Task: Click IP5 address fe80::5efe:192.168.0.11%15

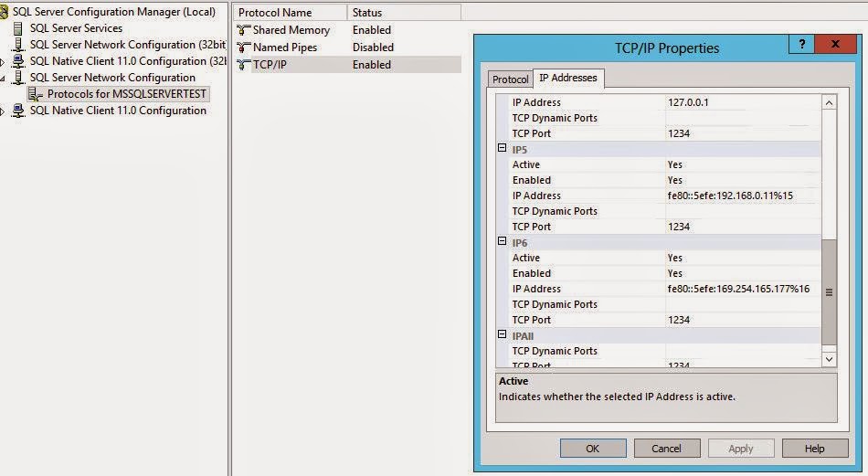Action: [730, 196]
